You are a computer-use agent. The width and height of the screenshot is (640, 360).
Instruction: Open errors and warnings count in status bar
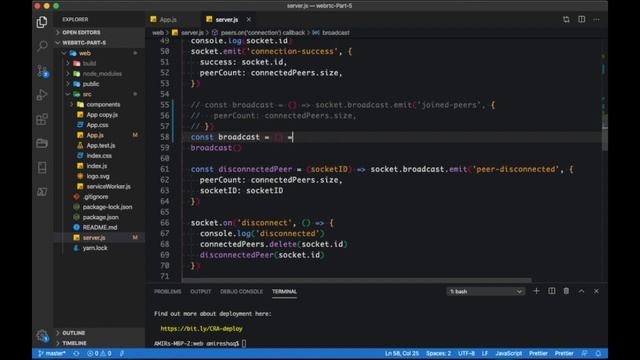tap(99, 353)
